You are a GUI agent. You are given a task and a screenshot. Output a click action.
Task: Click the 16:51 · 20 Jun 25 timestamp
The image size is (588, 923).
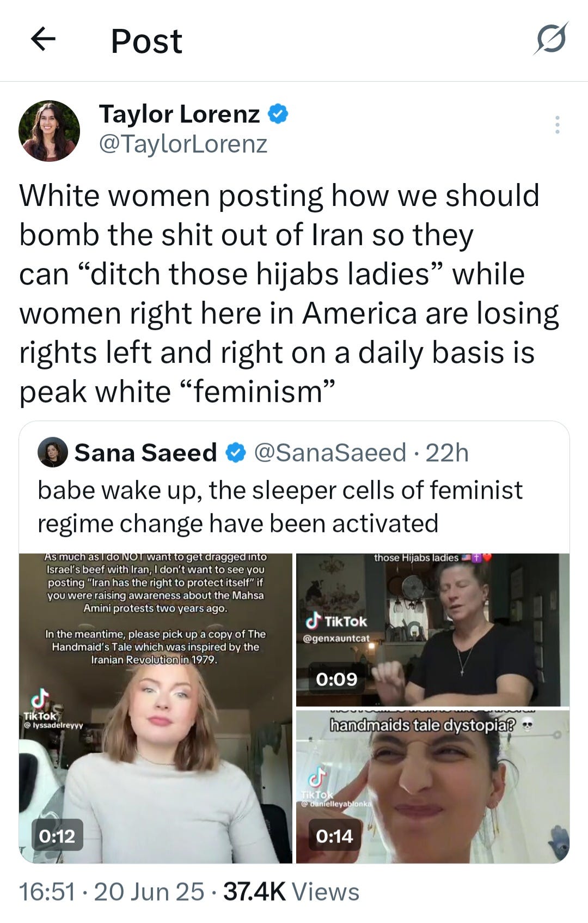pos(112,892)
